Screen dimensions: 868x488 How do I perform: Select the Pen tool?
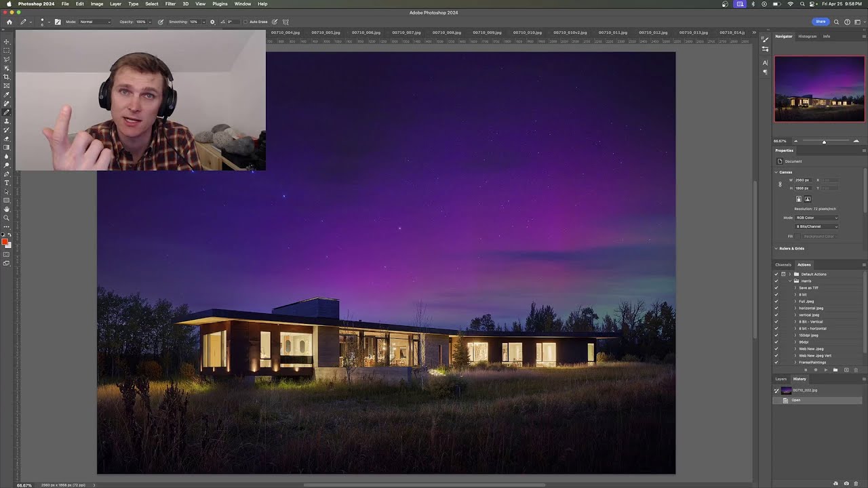pos(7,174)
